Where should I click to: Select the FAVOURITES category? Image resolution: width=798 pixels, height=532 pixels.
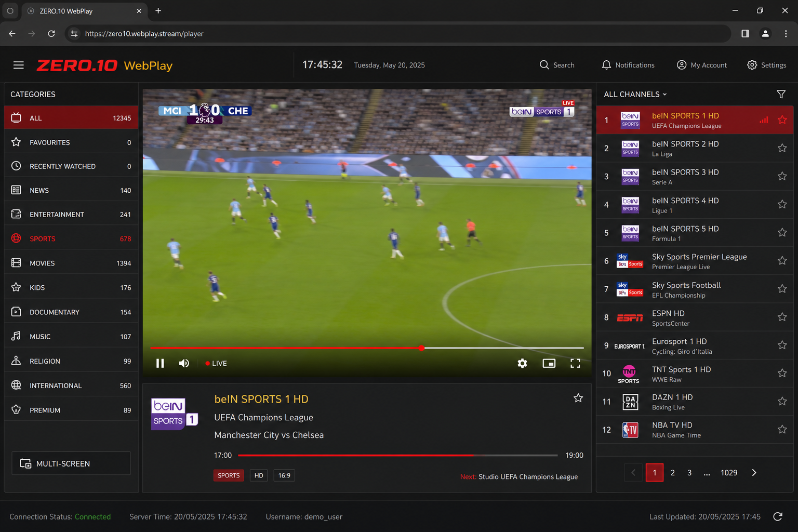pyautogui.click(x=71, y=142)
